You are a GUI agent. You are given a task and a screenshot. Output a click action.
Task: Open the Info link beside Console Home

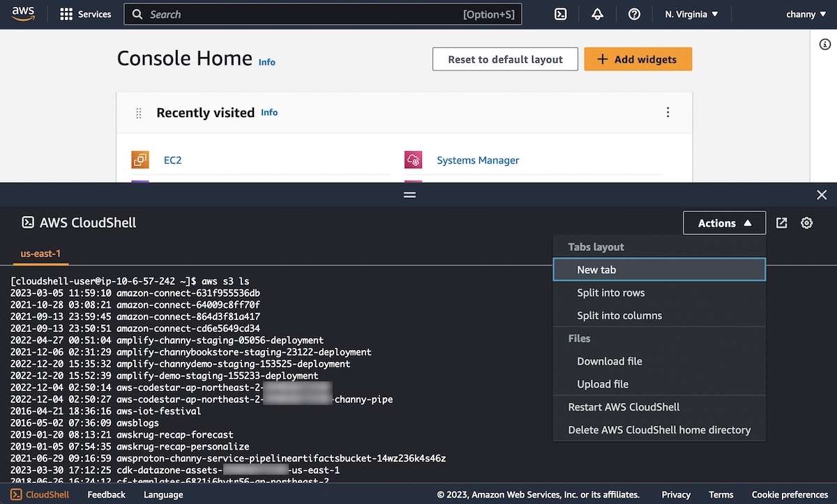(x=266, y=62)
